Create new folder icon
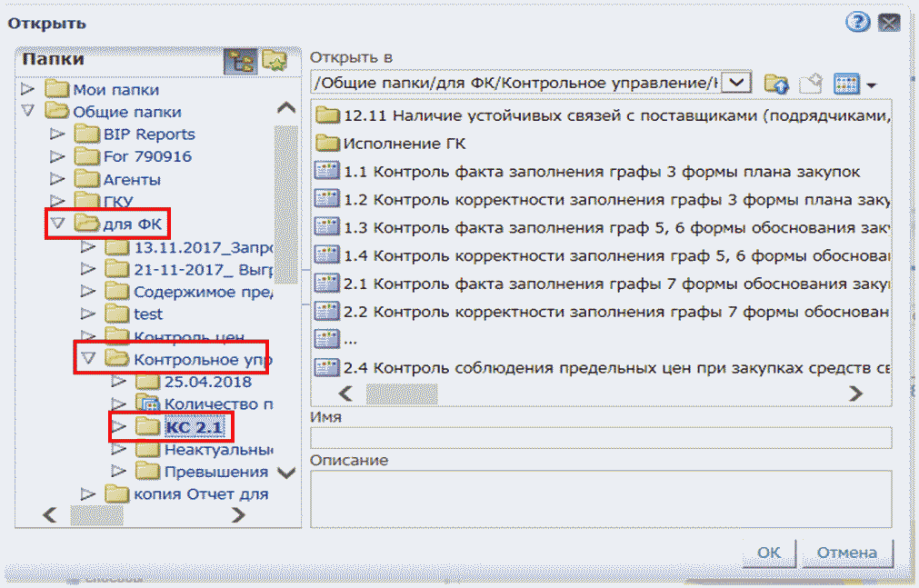Image resolution: width=919 pixels, height=588 pixels. coord(811,84)
